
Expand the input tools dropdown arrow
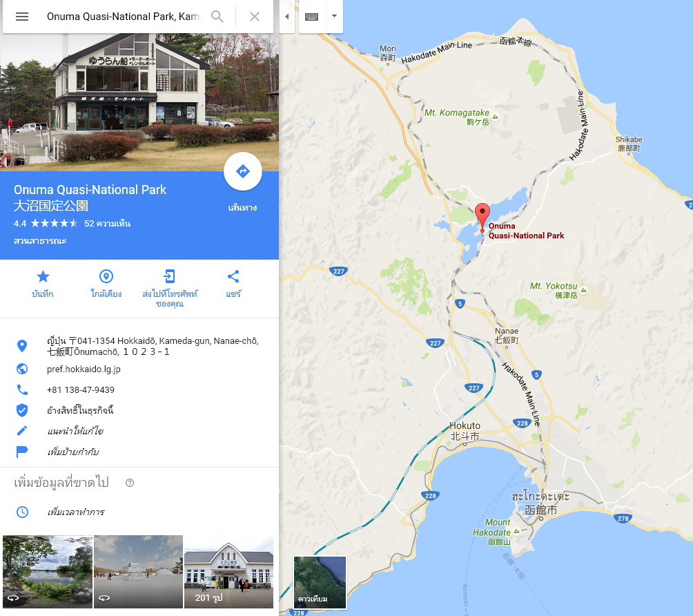[x=335, y=17]
